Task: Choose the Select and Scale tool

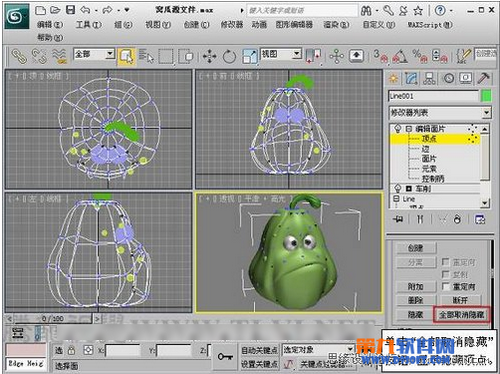Action: 250,56
